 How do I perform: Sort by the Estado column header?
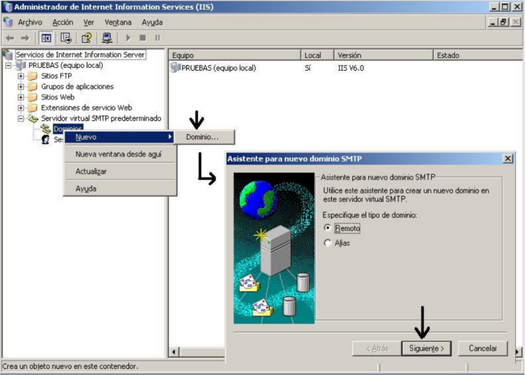[x=479, y=55]
